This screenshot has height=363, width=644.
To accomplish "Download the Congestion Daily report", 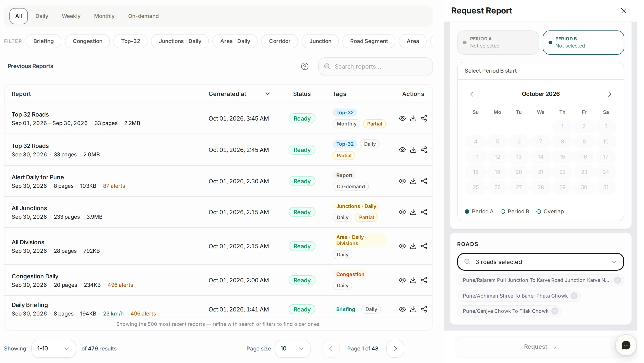I will (413, 280).
